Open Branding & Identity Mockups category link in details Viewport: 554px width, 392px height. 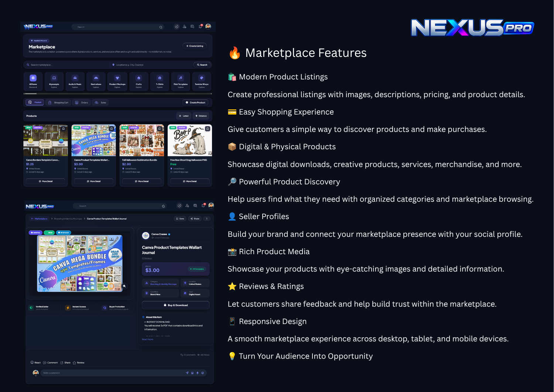[x=163, y=284]
